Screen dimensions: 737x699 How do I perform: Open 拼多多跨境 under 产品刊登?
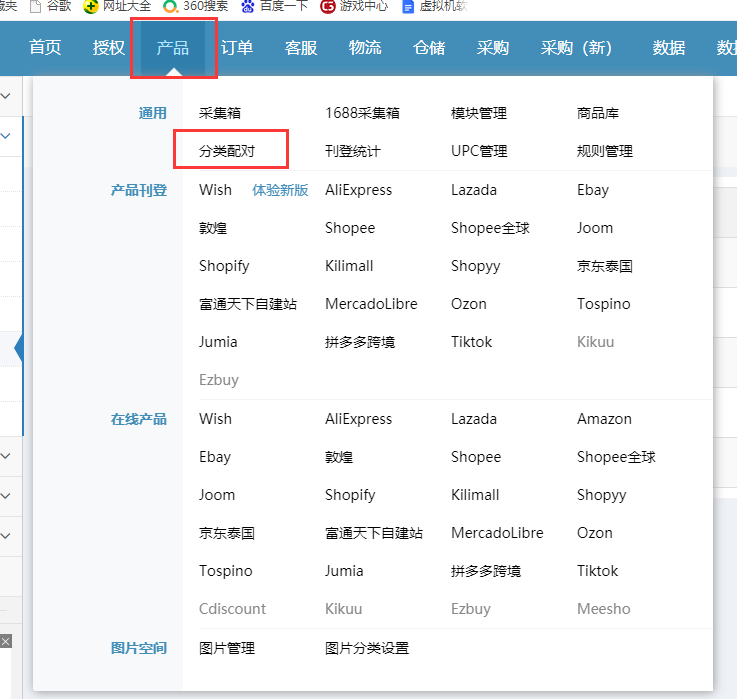tap(360, 342)
